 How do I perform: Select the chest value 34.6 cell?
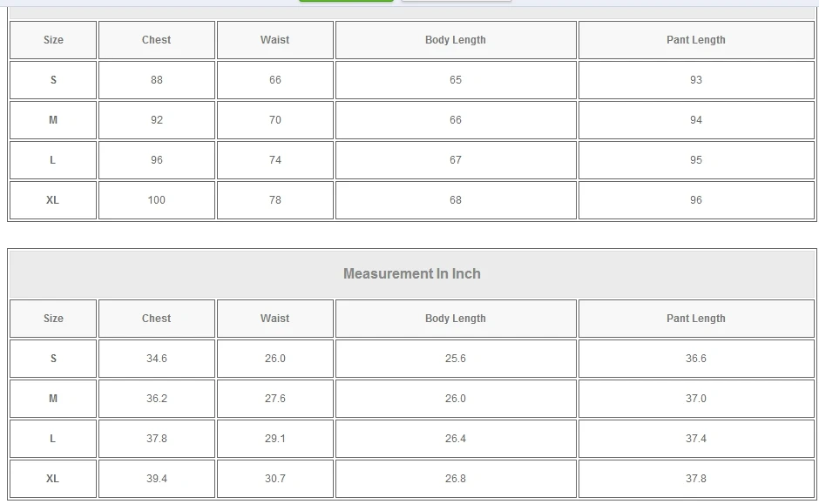(157, 359)
